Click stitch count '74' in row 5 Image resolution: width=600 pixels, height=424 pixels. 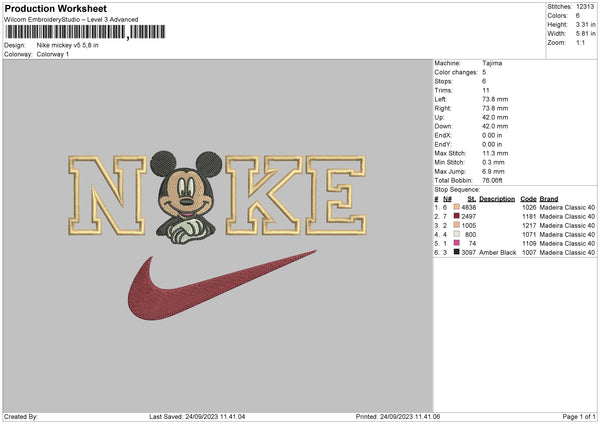tap(473, 243)
